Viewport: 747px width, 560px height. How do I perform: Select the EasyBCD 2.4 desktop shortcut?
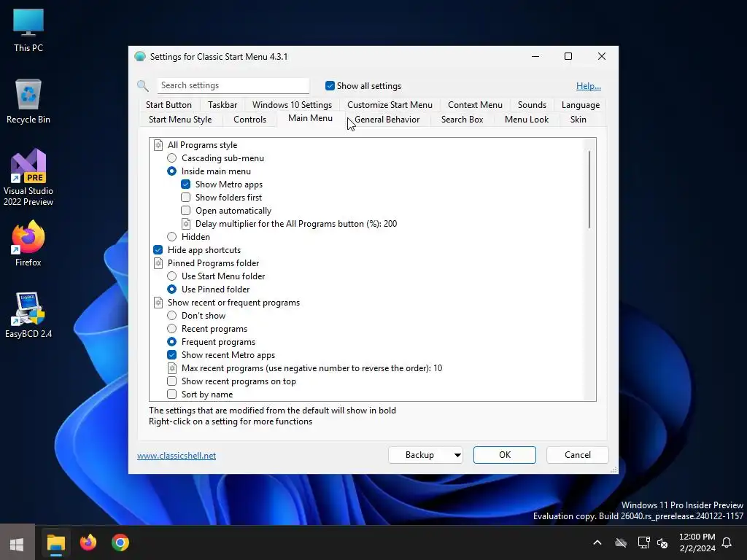[28, 315]
